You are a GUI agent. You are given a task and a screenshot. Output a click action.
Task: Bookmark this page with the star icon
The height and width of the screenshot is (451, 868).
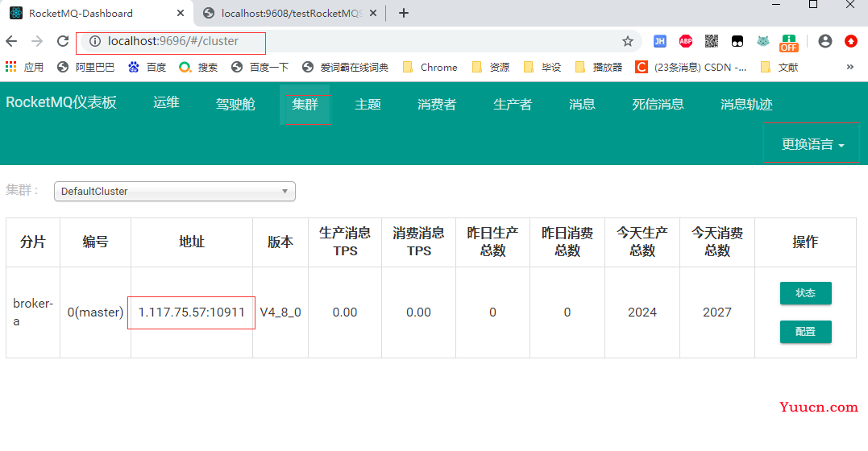point(627,41)
